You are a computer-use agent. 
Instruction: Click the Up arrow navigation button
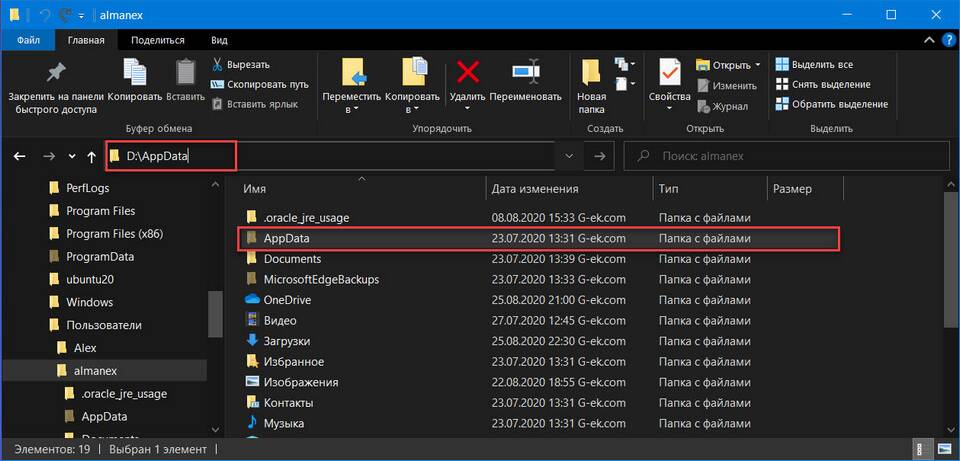pos(92,157)
